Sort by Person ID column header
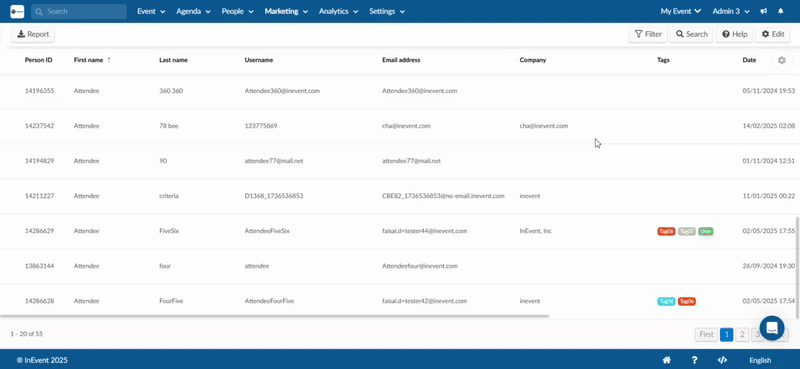The height and width of the screenshot is (369, 800). click(x=38, y=60)
